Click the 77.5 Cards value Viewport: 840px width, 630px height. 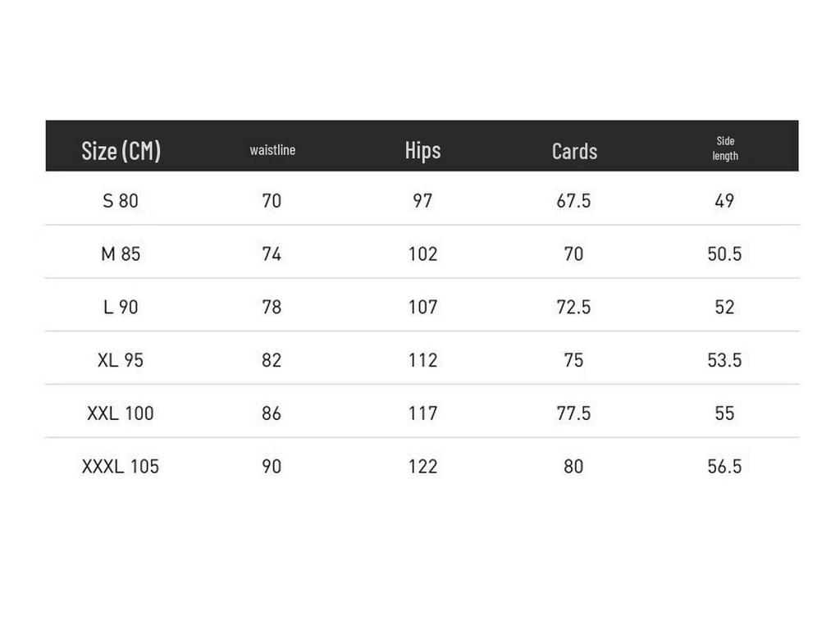[x=573, y=413]
